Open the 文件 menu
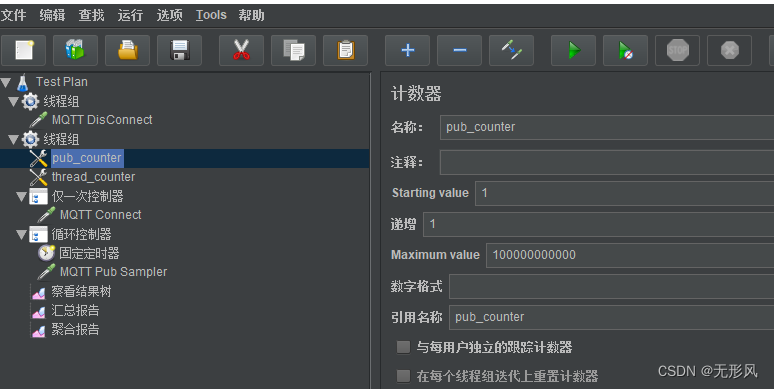 (x=14, y=15)
